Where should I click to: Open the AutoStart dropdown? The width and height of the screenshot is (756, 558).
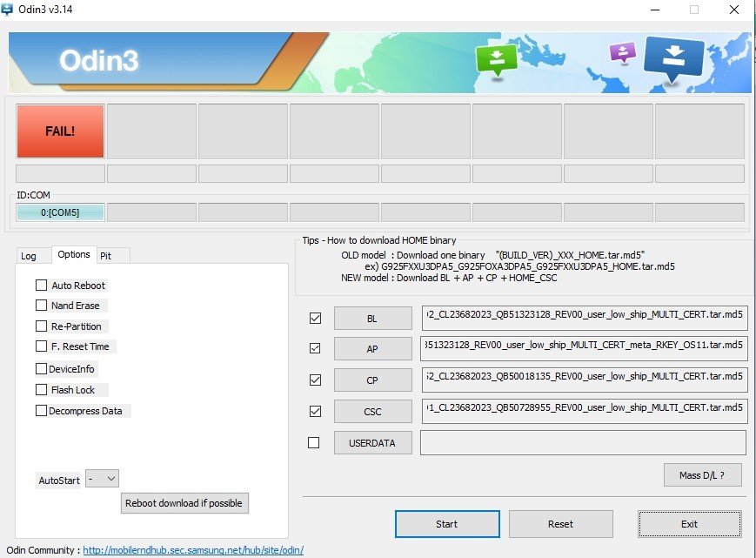pos(103,479)
